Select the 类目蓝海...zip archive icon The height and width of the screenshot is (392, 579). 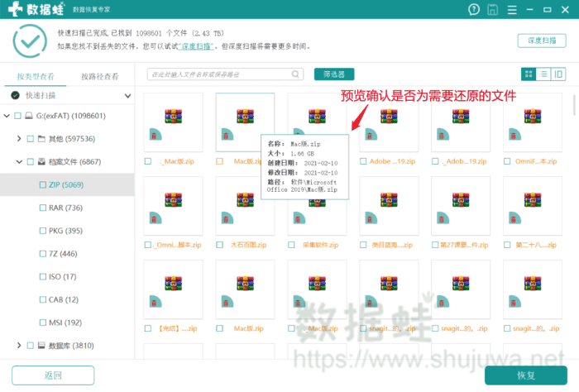click(x=389, y=199)
